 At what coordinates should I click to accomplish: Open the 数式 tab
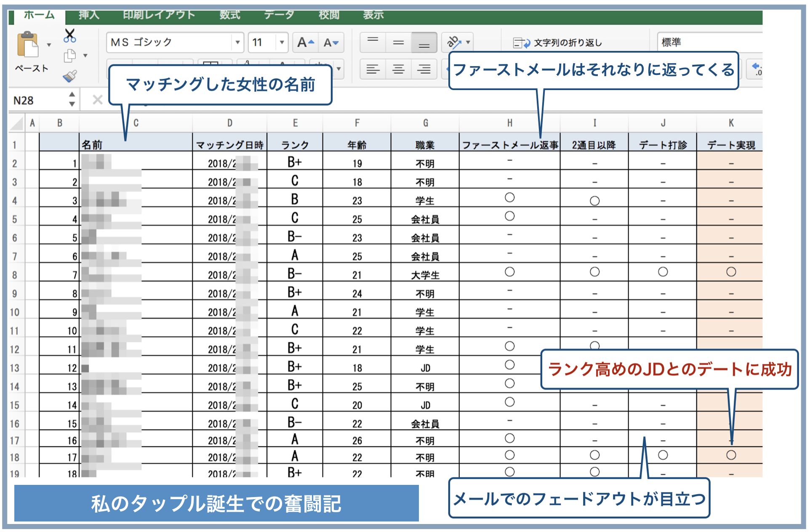pos(230,15)
